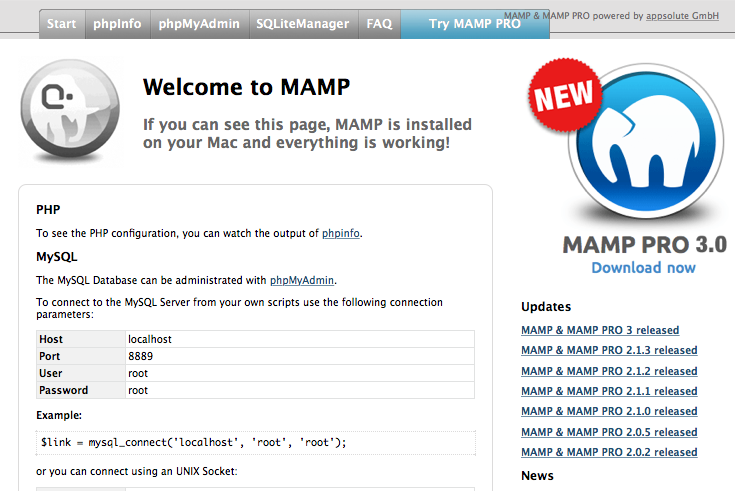Click the blue MAMP PRO elephant logo

tap(646, 141)
